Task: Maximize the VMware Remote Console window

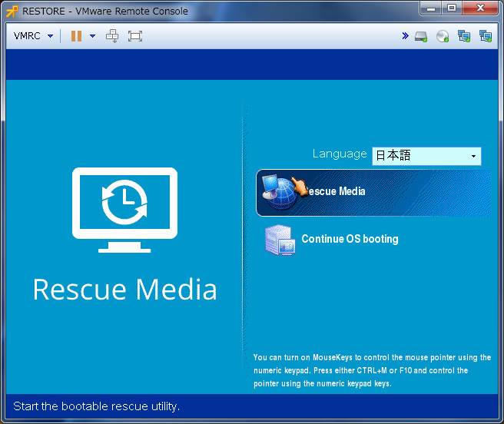Action: tap(452, 8)
